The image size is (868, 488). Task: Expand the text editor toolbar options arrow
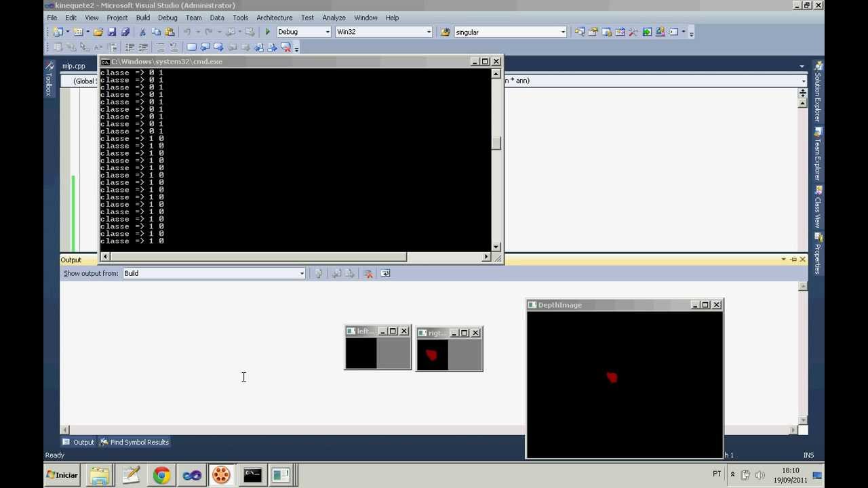coord(297,49)
